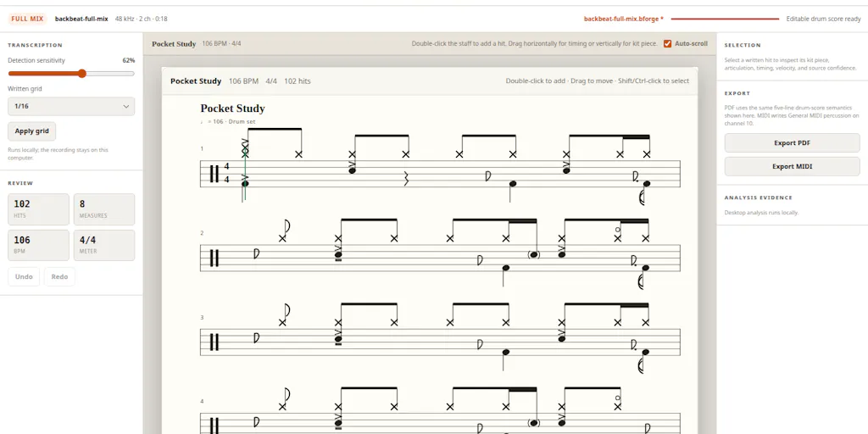Select the first kick note in measure 1
Viewport: 868px width, 434px height.
tap(245, 183)
